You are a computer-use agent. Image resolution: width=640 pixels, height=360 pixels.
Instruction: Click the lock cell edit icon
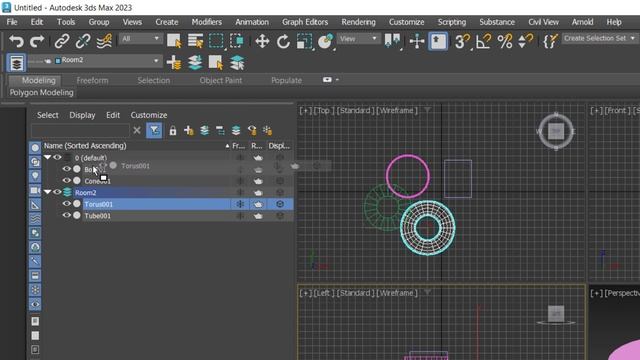(x=173, y=131)
